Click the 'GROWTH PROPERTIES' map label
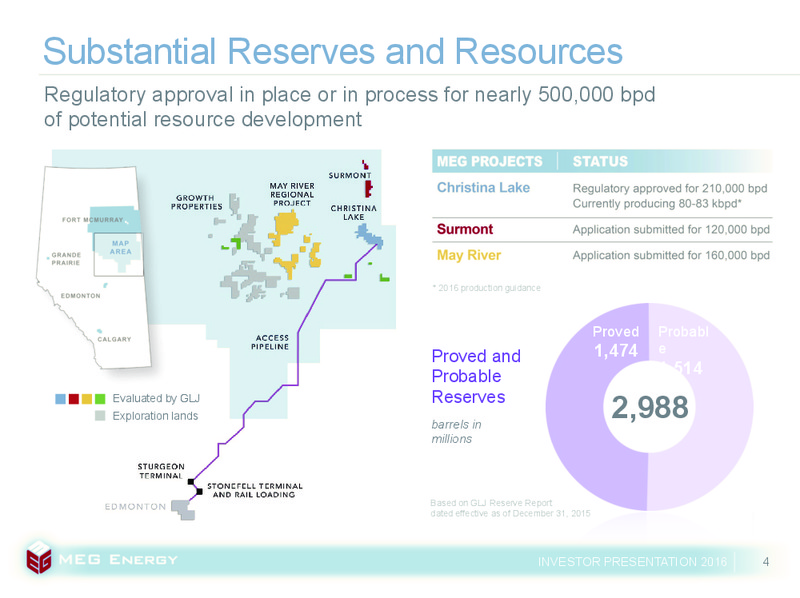 pos(196,202)
